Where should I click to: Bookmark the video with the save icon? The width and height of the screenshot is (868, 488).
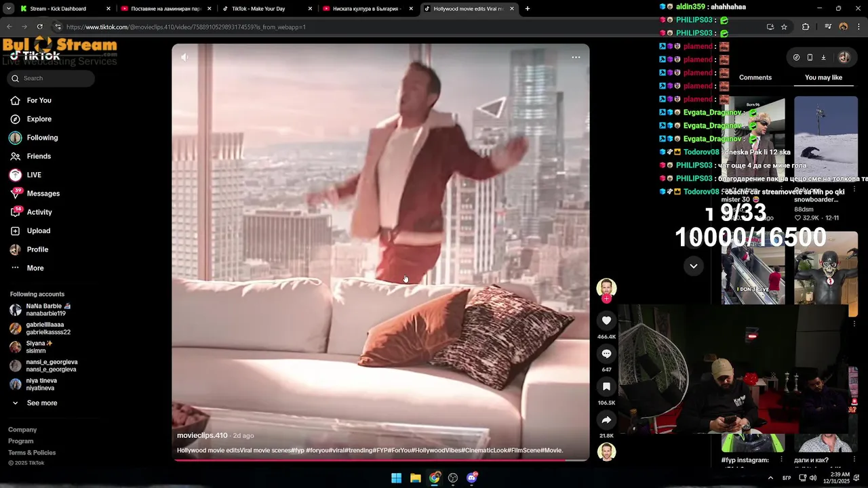[x=606, y=386]
